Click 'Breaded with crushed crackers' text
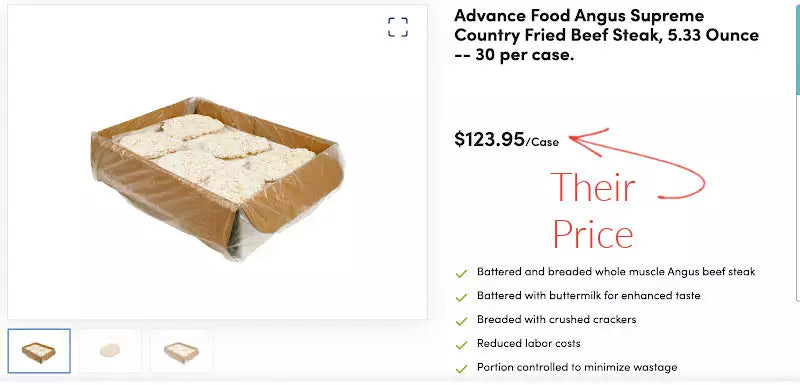 tap(556, 319)
